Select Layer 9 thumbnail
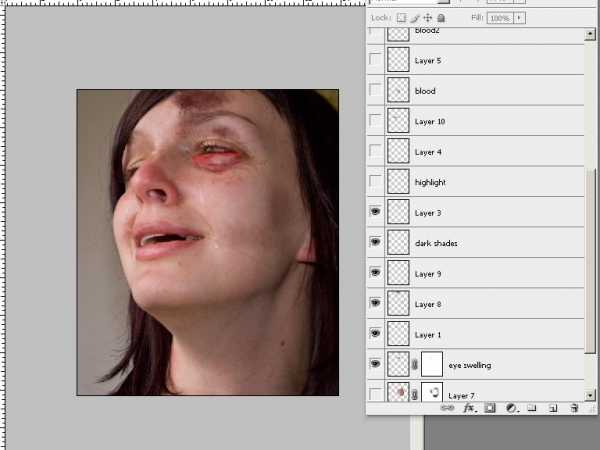Image resolution: width=600 pixels, height=450 pixels. (398, 272)
